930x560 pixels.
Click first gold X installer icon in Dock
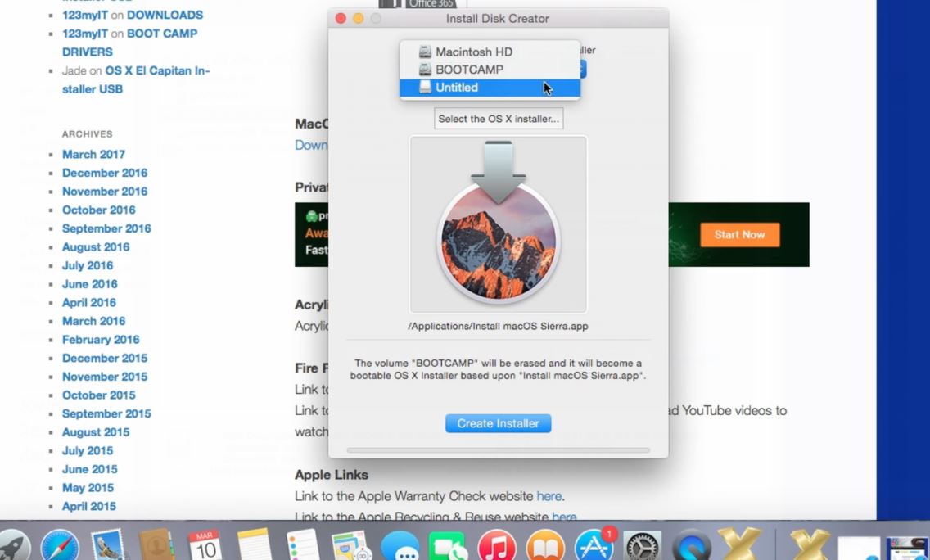(x=740, y=544)
